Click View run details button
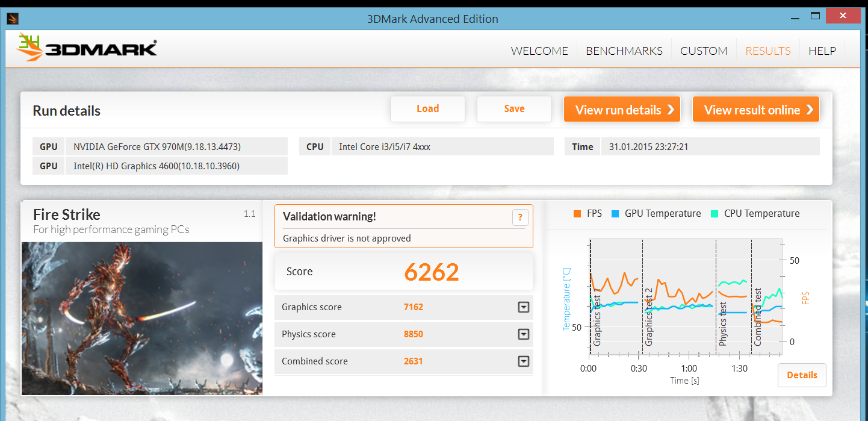868x421 pixels. click(622, 110)
